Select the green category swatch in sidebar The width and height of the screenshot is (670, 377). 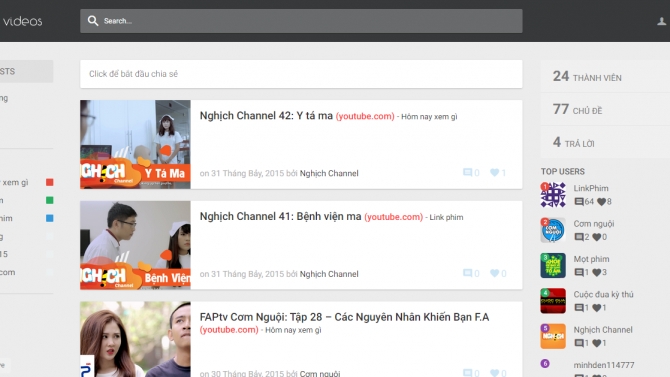50,200
